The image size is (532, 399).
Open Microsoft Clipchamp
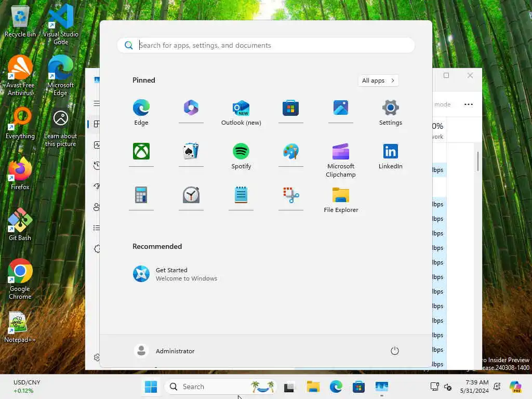[x=341, y=160]
